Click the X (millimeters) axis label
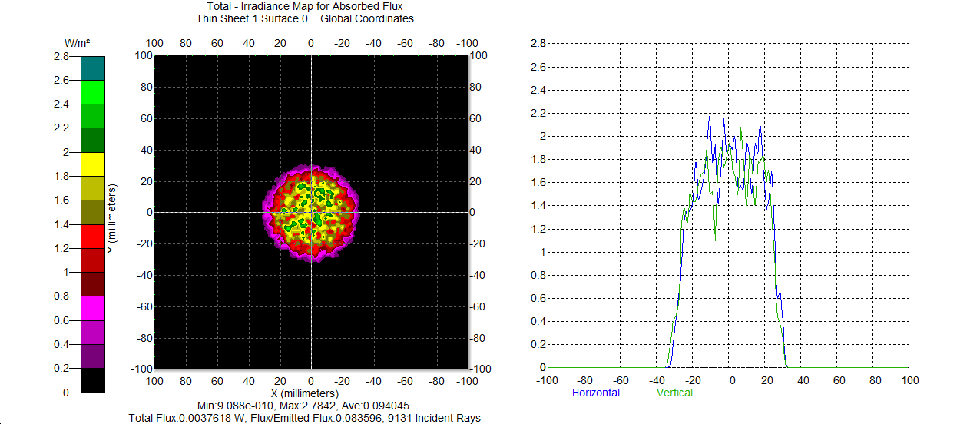Image resolution: width=980 pixels, height=424 pixels. (x=310, y=393)
